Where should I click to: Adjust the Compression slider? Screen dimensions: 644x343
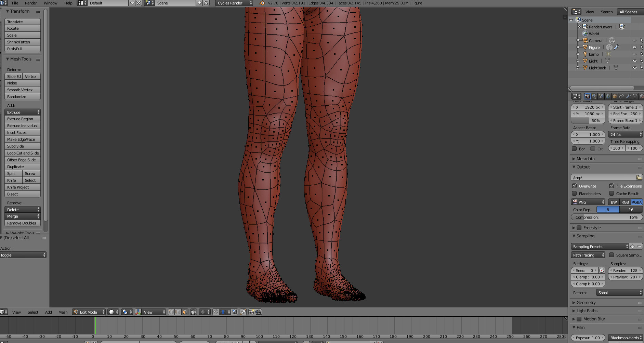[606, 217]
